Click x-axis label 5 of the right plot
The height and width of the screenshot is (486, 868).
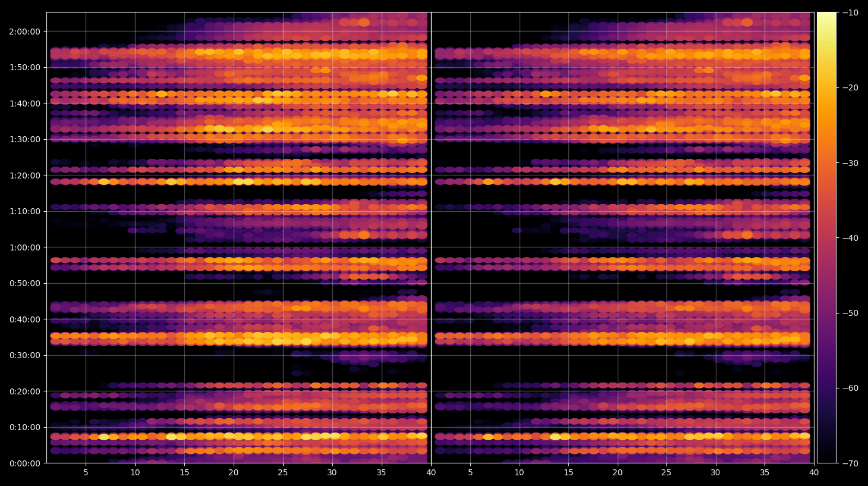470,473
